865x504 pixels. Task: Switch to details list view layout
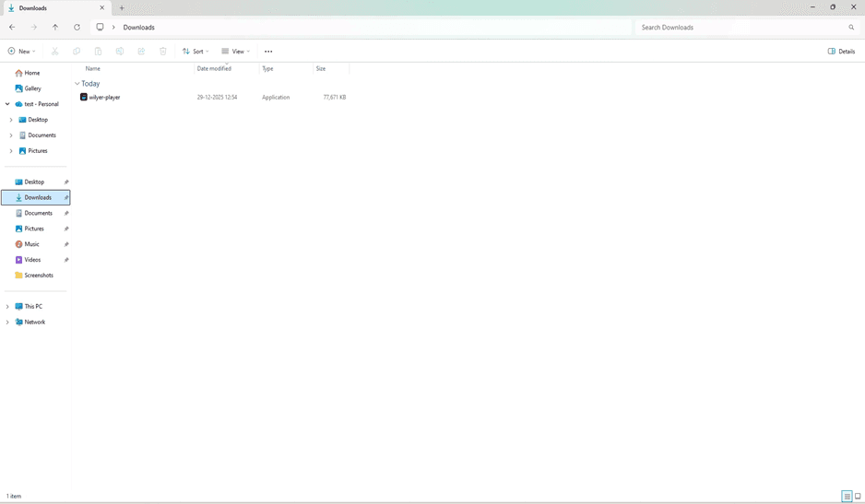click(x=847, y=497)
